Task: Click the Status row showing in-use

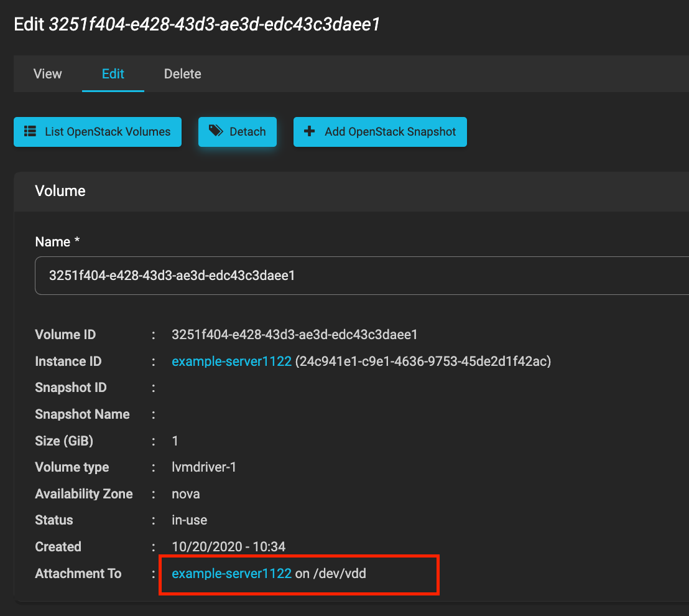Action: click(190, 520)
